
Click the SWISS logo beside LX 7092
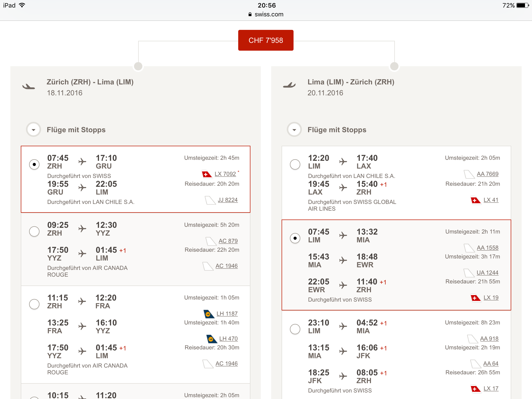(x=207, y=174)
